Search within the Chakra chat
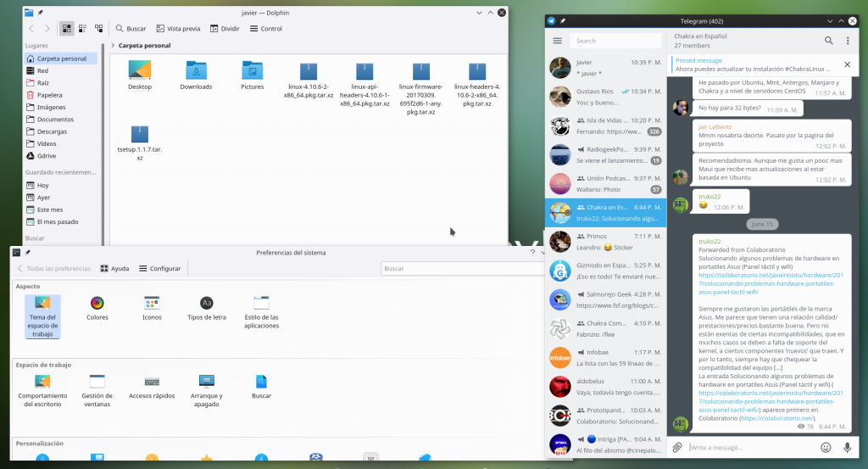Screen dimensions: 868x469 (829, 41)
